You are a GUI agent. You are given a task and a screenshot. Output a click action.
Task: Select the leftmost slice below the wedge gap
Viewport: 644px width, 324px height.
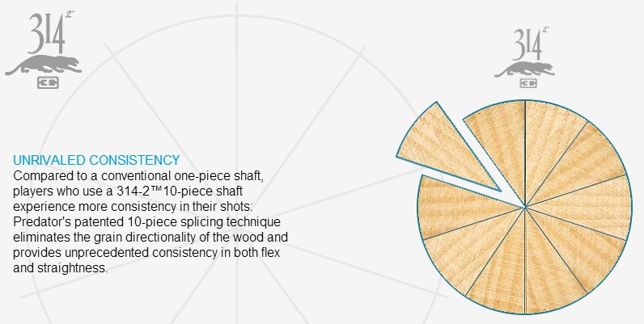455,207
